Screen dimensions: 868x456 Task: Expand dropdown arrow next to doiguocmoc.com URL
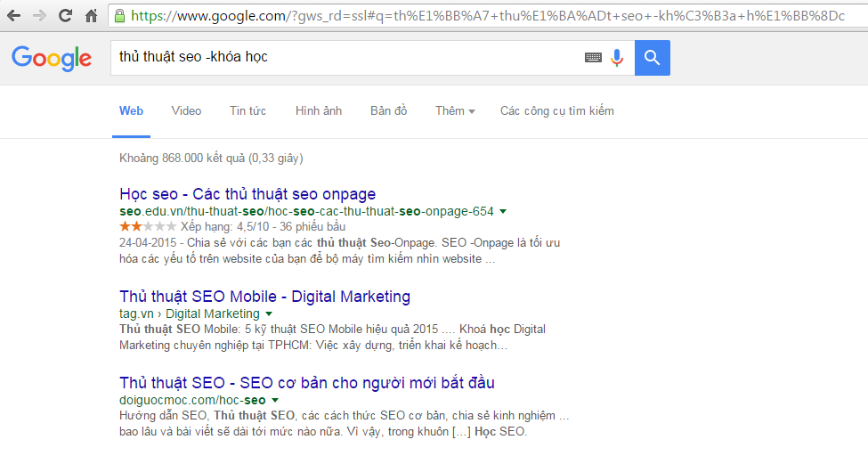pos(275,400)
